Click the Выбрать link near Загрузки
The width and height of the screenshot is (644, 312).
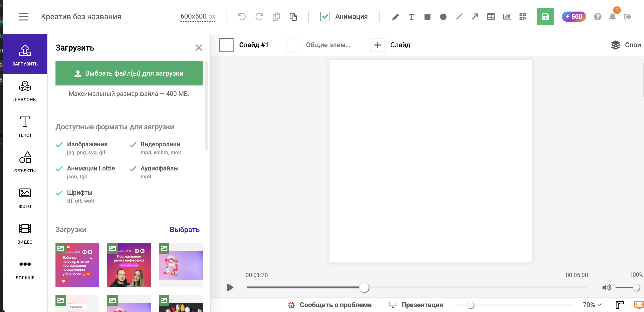pyautogui.click(x=185, y=229)
